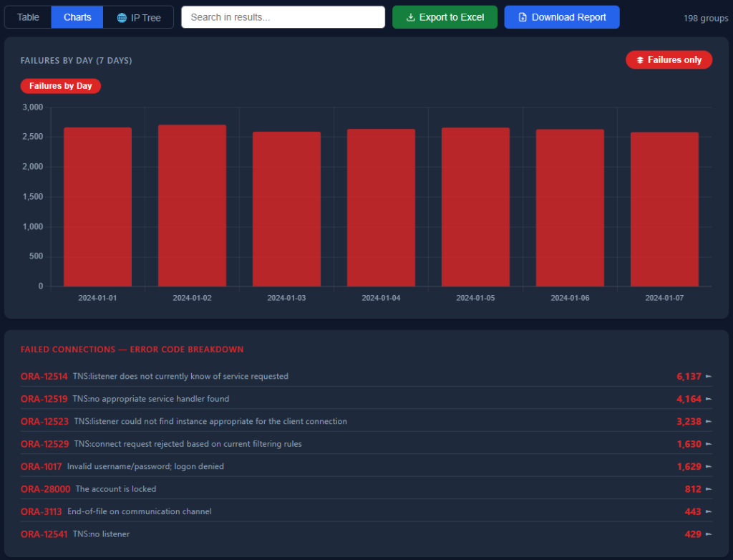Click the 'Failures by Day (7 Days)' heading
Screen dimensions: 733x560
pyautogui.click(x=76, y=60)
